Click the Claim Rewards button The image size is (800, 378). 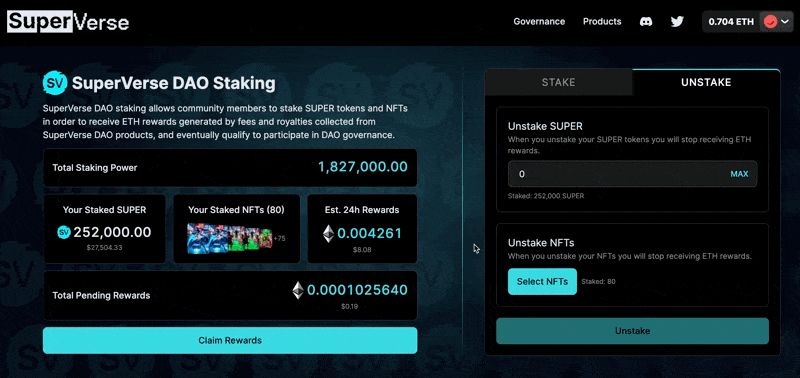click(x=230, y=340)
